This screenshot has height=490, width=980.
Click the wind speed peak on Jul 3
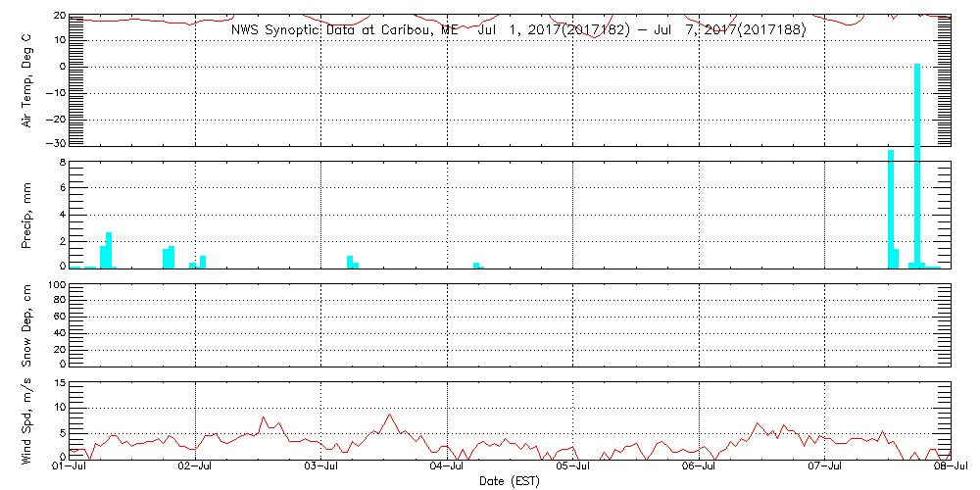coord(390,416)
